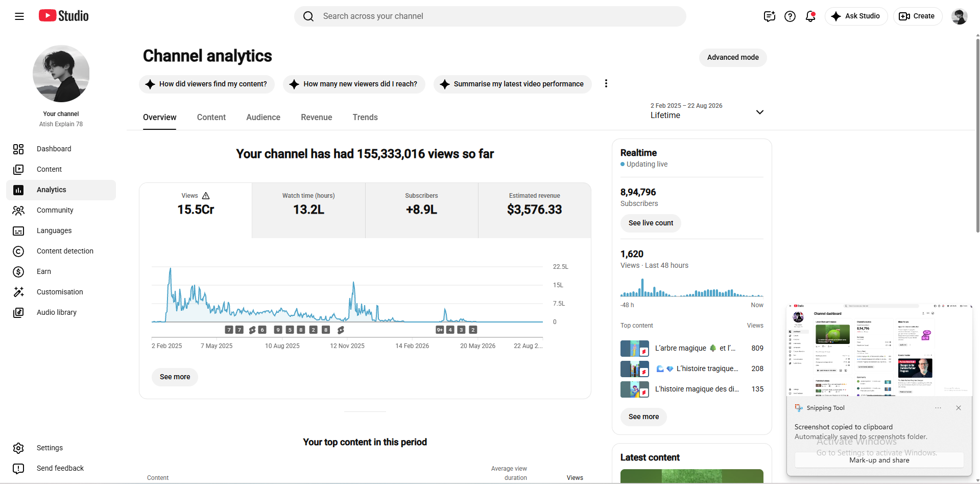Image resolution: width=980 pixels, height=484 pixels.
Task: Select the Watch time (hours) card
Action: click(309, 211)
